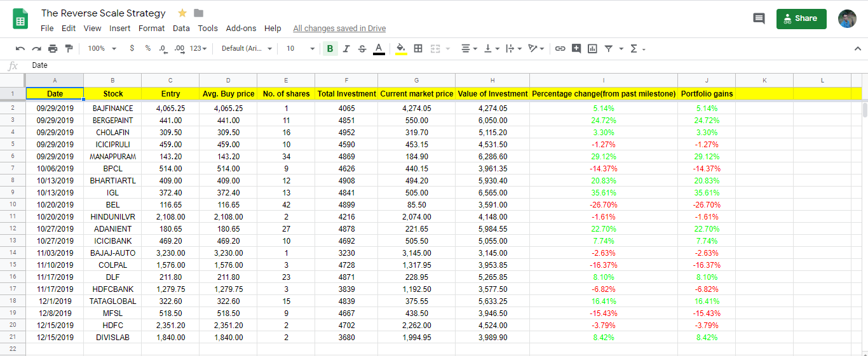Viewport: 868px width, 356px height.
Task: Open horizontal align dropdown
Action: point(469,48)
